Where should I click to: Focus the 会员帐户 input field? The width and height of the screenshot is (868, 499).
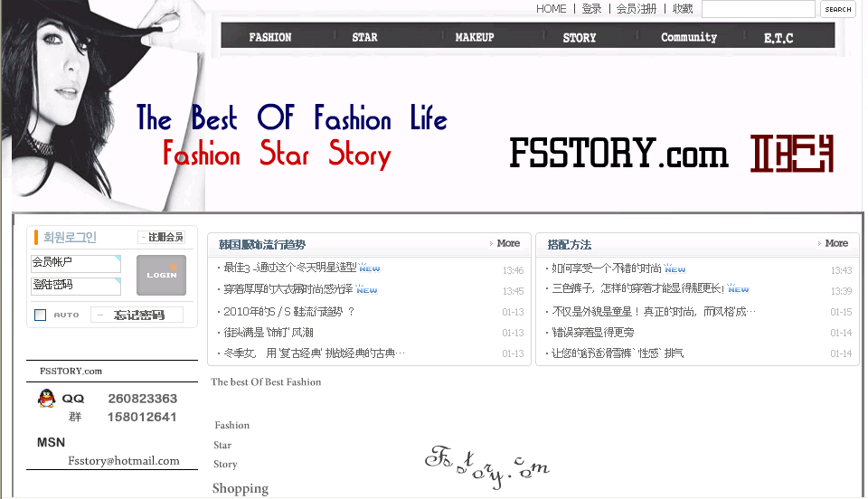(x=76, y=263)
